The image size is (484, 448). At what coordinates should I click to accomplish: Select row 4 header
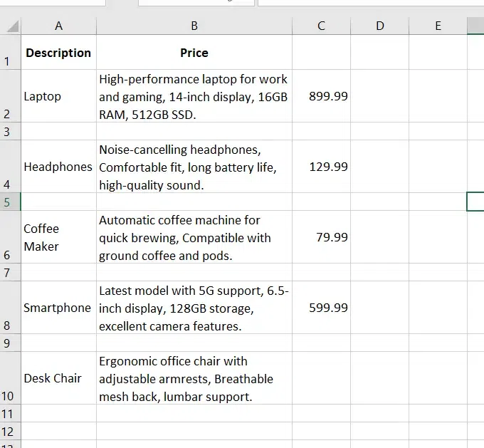(x=10, y=167)
